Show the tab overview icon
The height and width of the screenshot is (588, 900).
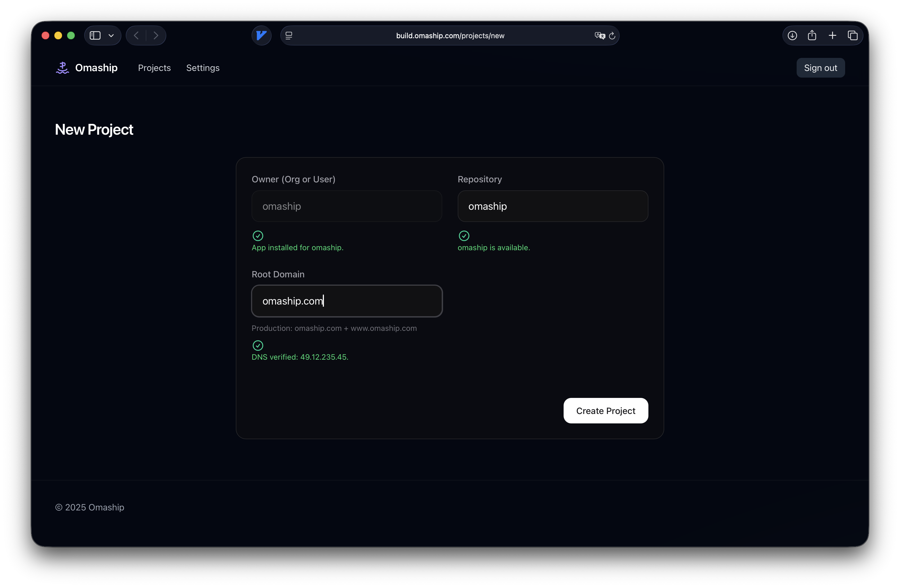click(853, 35)
